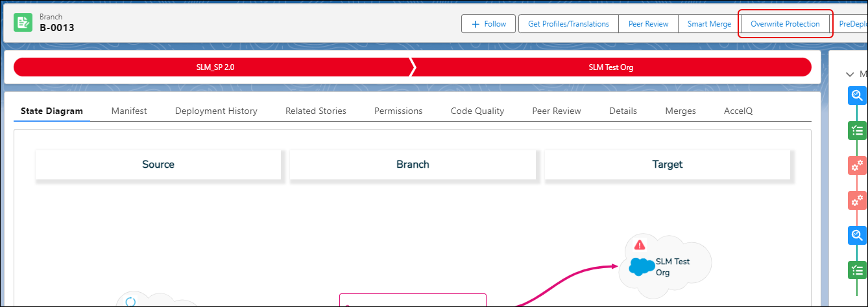Collapse the right sidebar section chevron
Viewport: 868px width, 307px height.
pos(850,74)
